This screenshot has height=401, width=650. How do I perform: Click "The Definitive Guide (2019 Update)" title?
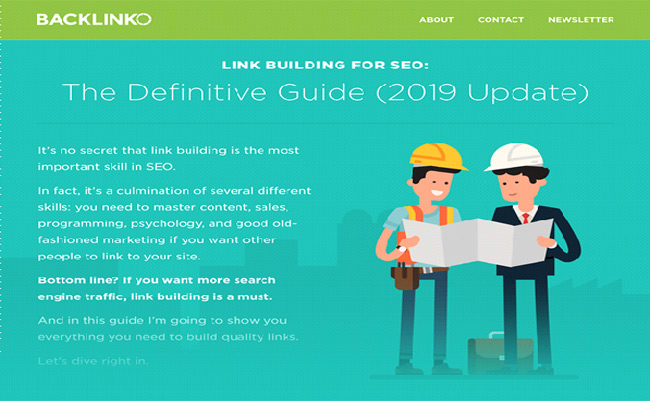click(325, 92)
